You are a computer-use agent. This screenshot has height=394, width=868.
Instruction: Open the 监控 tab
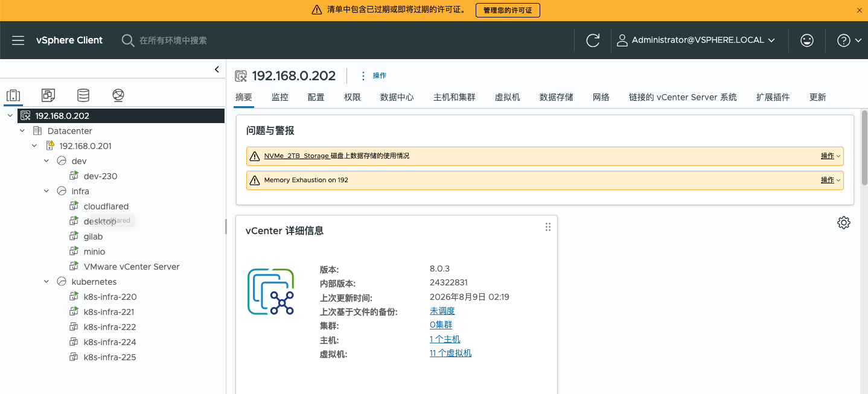tap(280, 97)
